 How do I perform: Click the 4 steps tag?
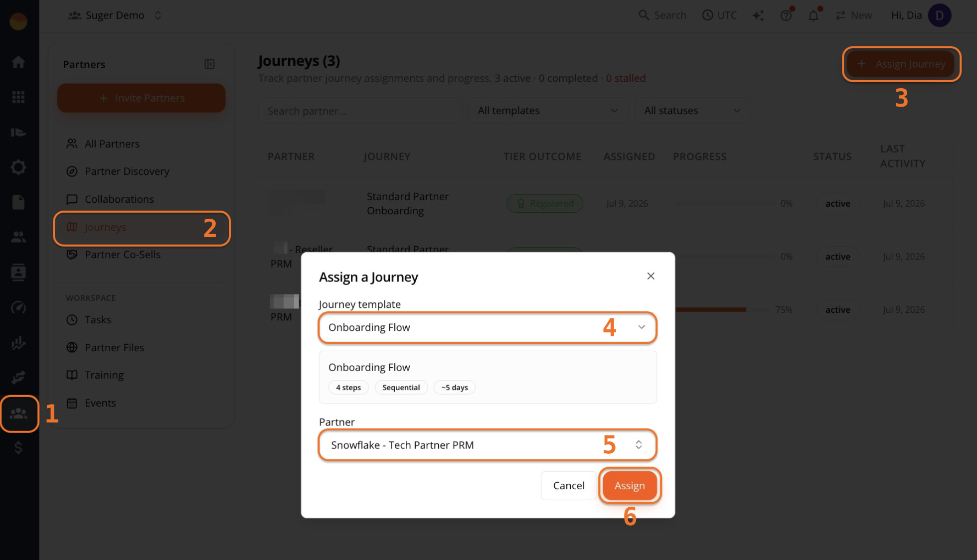tap(348, 388)
